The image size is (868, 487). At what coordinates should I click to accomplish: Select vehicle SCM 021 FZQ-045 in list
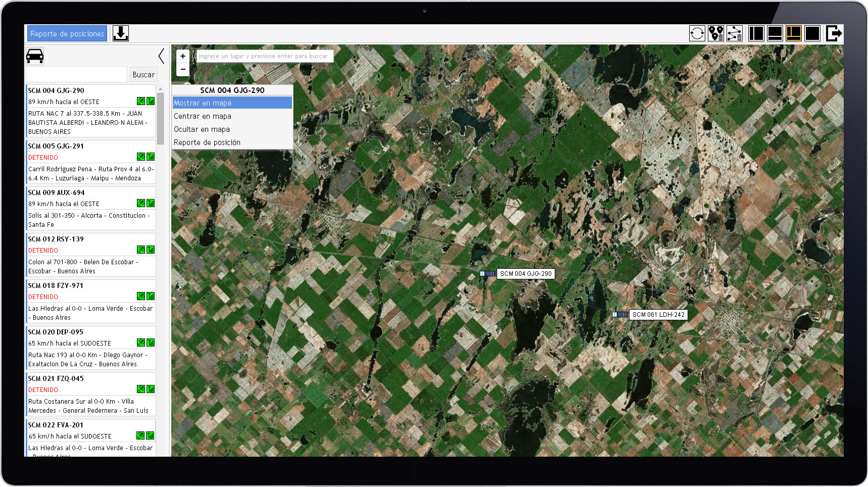[56, 378]
